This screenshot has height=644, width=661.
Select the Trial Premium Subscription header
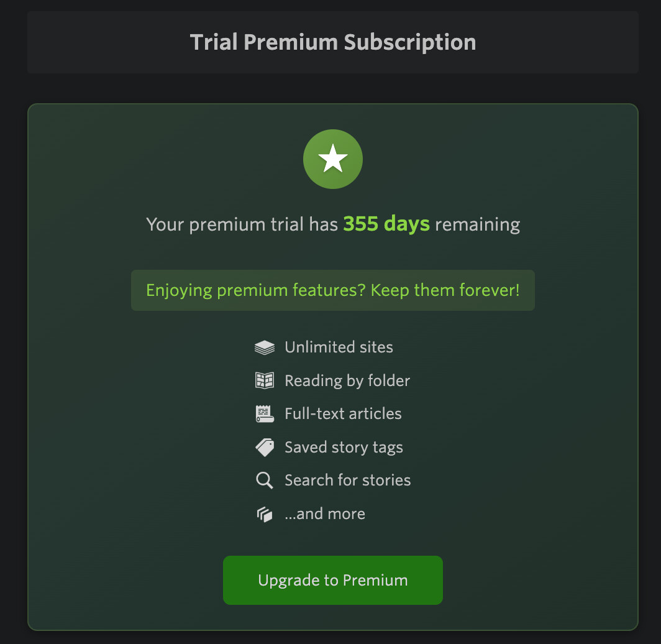pyautogui.click(x=333, y=42)
